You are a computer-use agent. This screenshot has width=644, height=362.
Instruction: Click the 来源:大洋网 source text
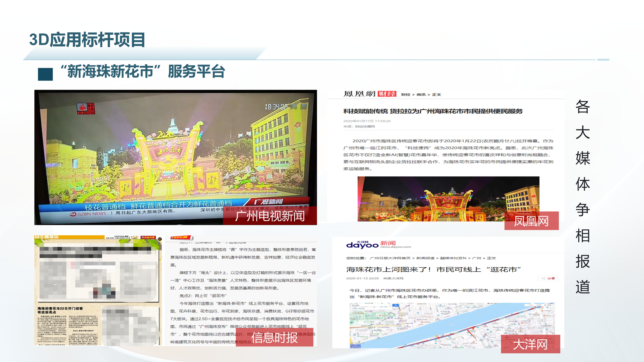[393, 278]
